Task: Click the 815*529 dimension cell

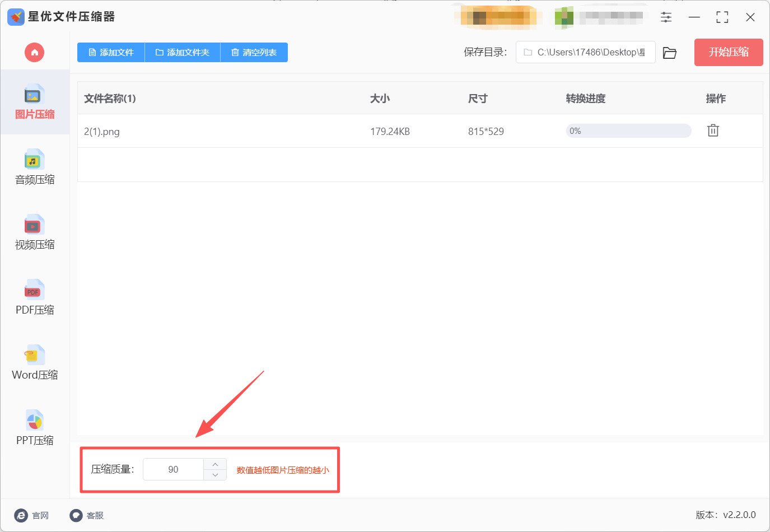Action: 486,132
